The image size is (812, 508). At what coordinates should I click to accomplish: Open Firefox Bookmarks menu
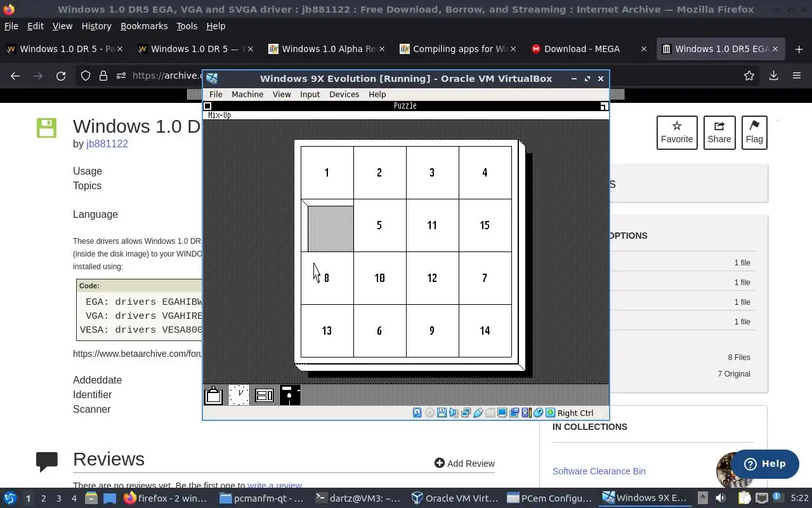tap(144, 26)
